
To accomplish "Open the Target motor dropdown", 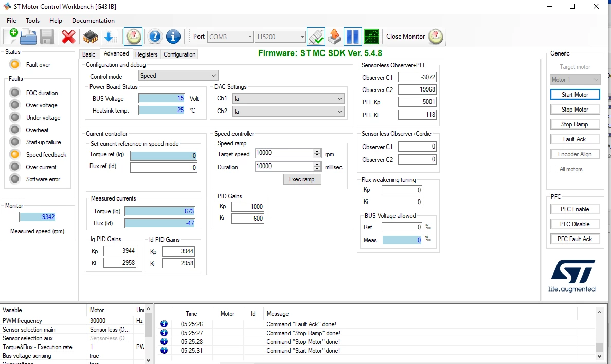I will tap(575, 80).
